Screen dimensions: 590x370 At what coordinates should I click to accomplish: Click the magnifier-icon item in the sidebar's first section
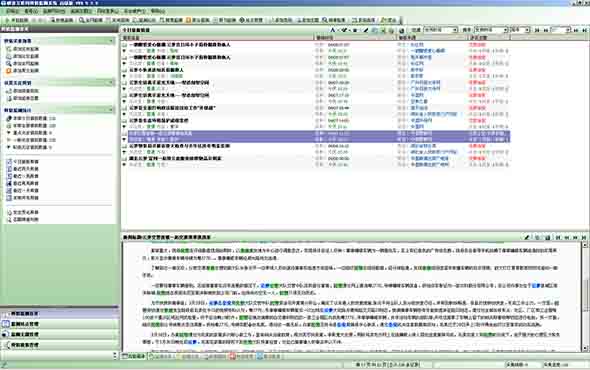[x=22, y=63]
